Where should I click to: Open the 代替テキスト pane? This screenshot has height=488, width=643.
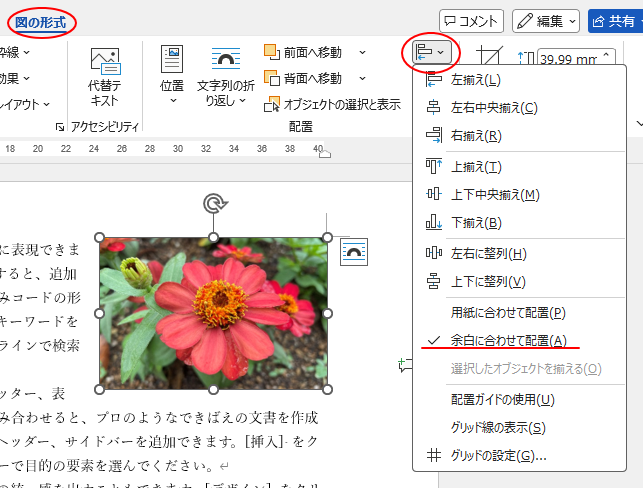tap(105, 77)
